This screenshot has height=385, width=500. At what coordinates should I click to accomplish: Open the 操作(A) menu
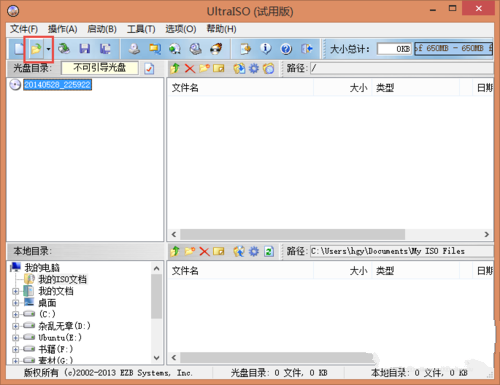click(62, 29)
